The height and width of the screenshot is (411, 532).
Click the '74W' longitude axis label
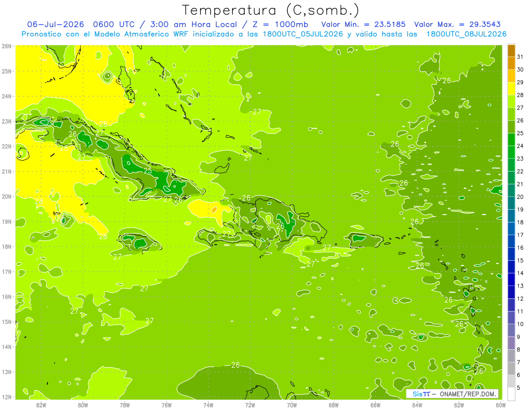click(x=208, y=405)
